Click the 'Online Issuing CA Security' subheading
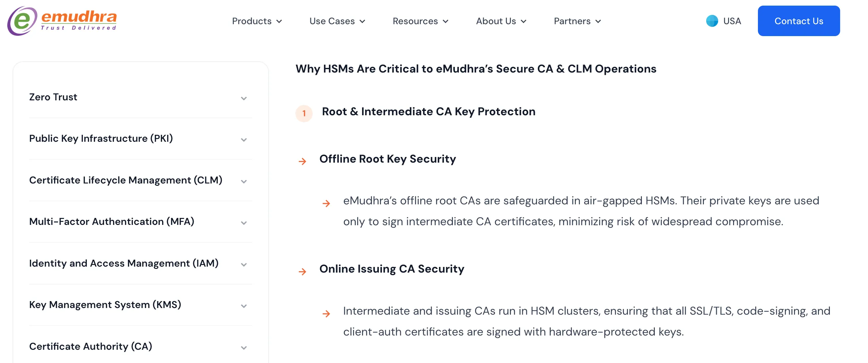 [x=392, y=269]
